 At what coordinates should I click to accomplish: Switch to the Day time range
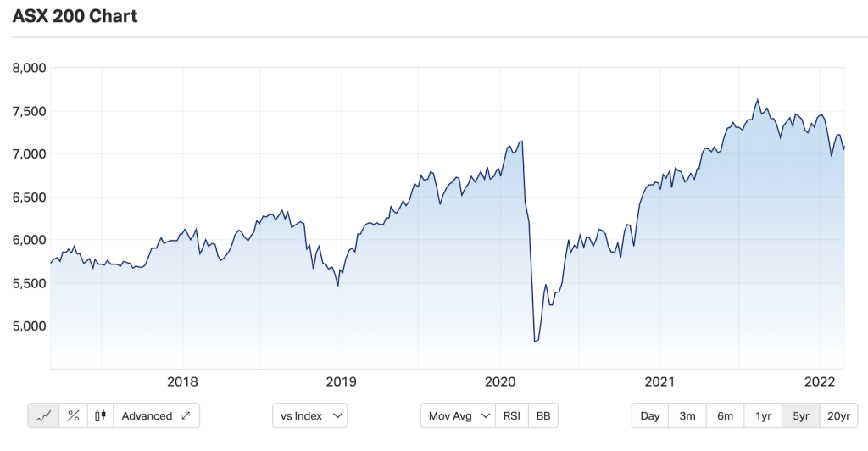click(x=650, y=415)
